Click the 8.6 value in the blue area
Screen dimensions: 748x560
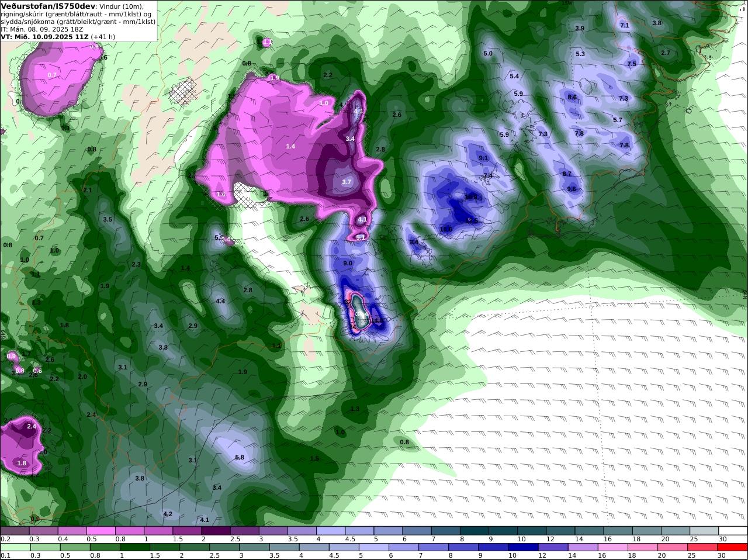pyautogui.click(x=572, y=98)
